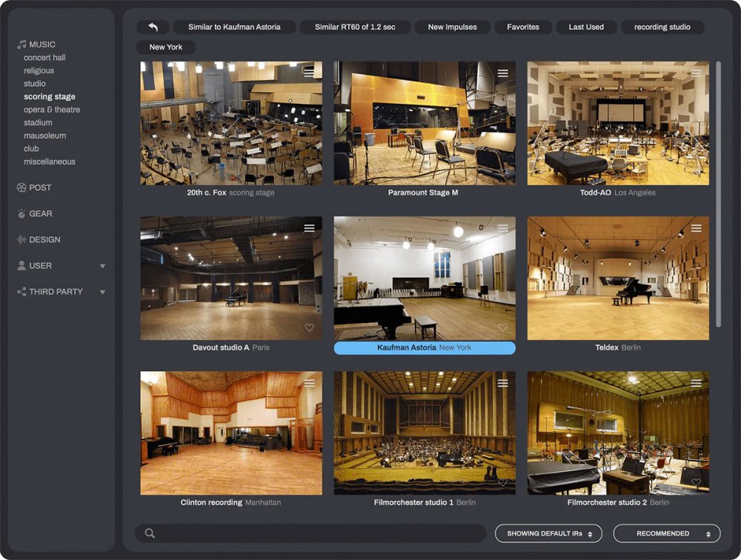Select concert hall category

pos(44,58)
